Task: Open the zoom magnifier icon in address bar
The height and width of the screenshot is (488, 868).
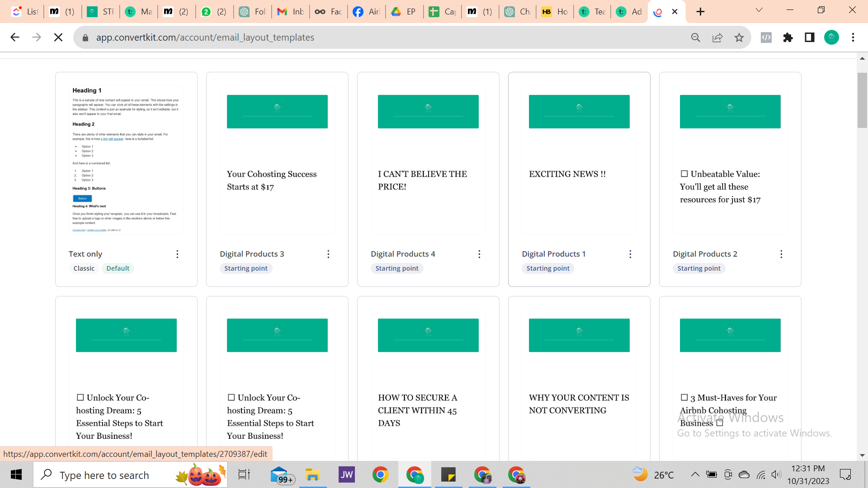Action: click(696, 38)
